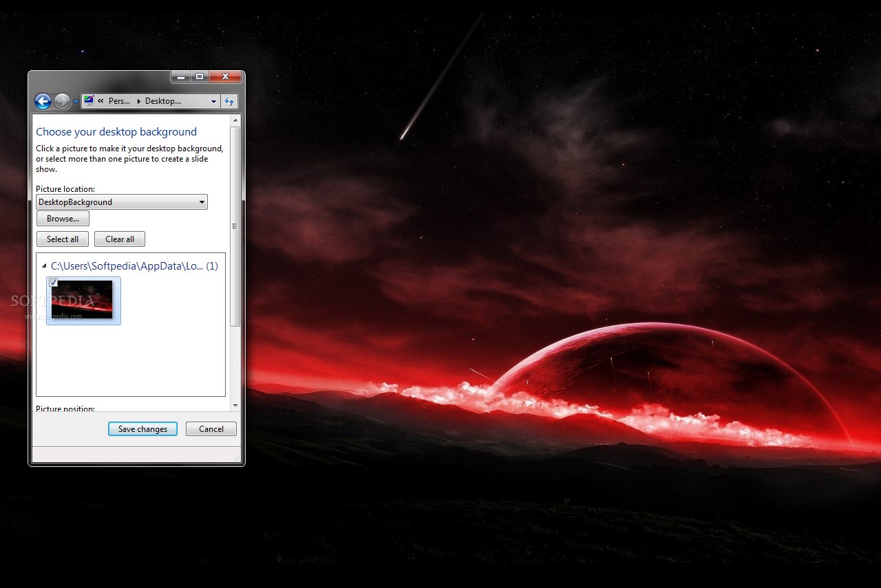Open the recent pages dropdown arrow
The height and width of the screenshot is (588, 881).
76,102
